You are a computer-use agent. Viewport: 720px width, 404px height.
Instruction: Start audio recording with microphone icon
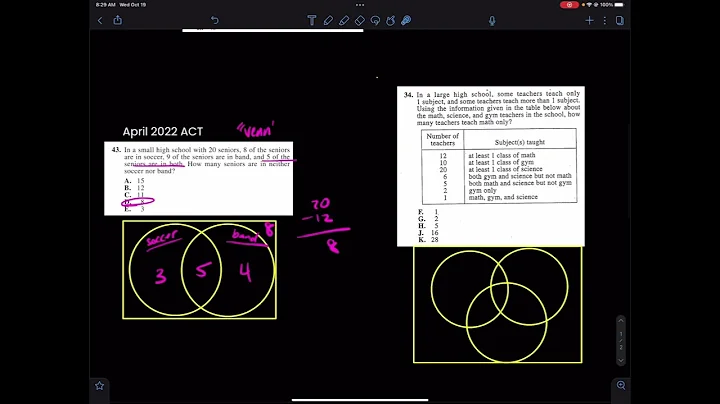492,21
